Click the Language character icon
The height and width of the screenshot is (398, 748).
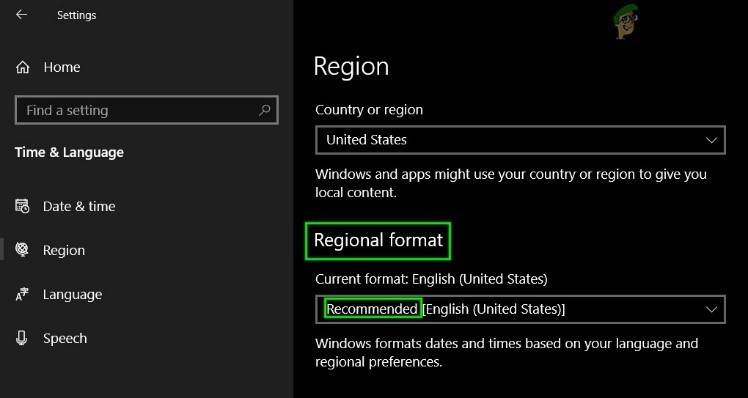click(22, 294)
